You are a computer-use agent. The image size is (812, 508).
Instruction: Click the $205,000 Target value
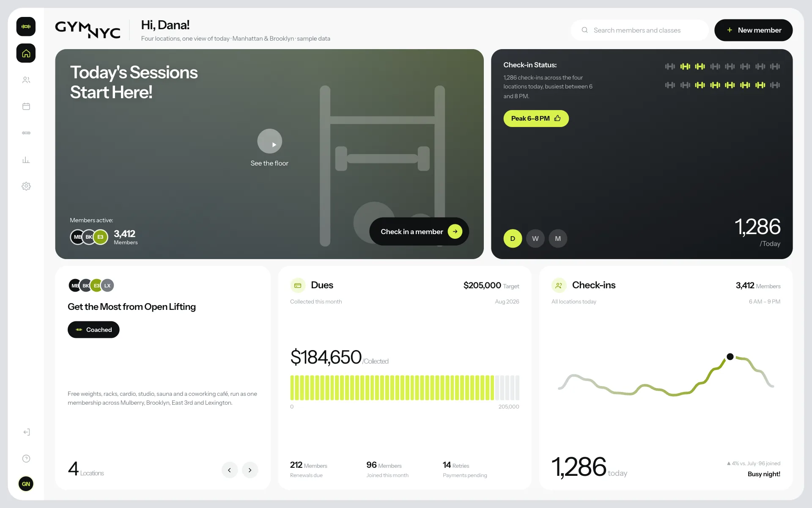(491, 285)
